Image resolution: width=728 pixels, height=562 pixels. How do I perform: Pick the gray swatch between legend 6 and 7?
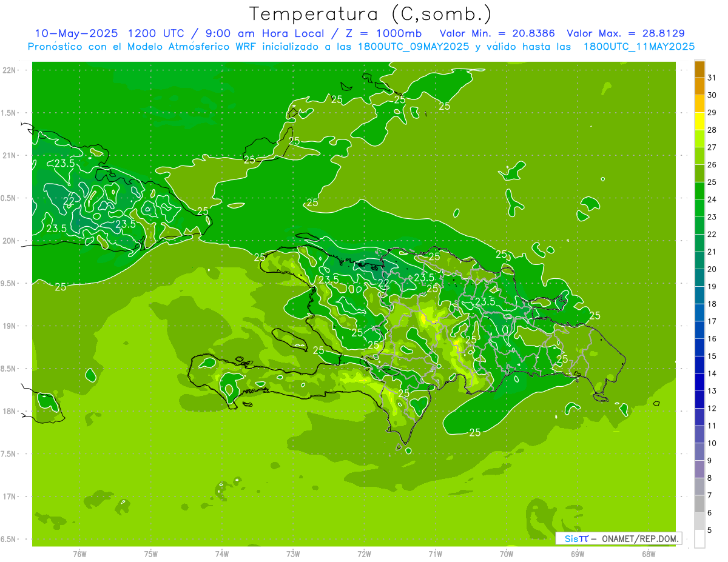699,504
